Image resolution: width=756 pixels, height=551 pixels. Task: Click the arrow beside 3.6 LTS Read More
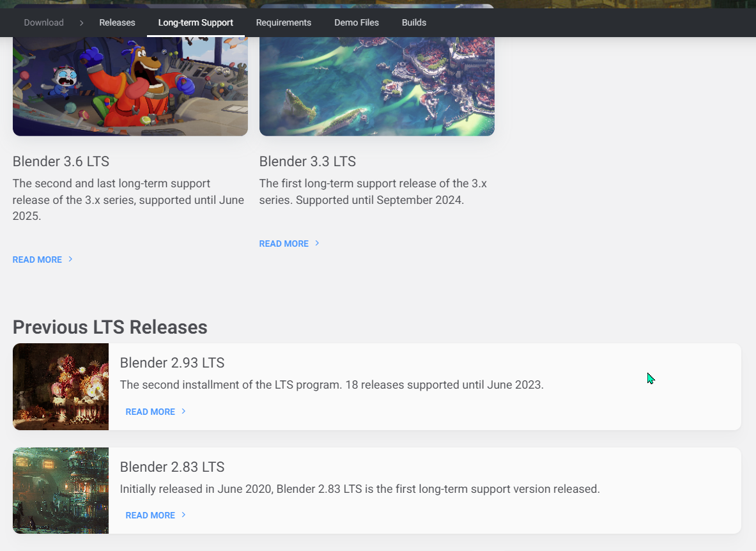[70, 260]
